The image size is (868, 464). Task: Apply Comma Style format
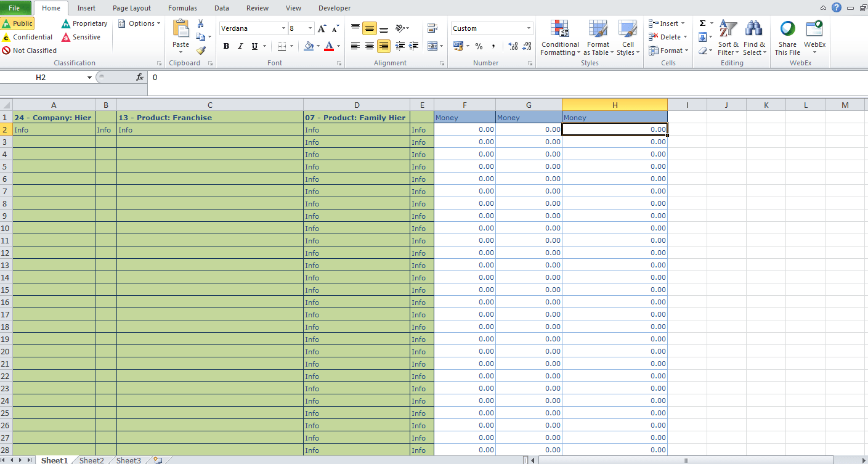pos(493,46)
